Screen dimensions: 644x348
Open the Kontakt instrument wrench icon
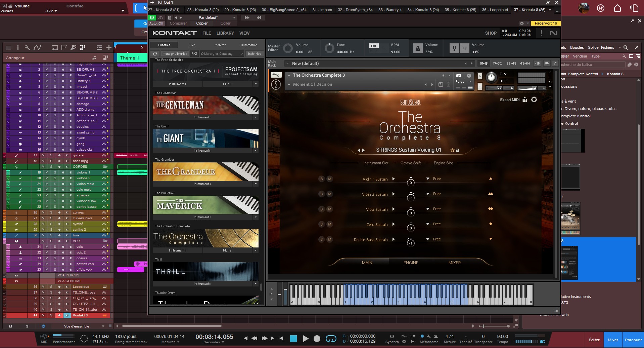point(276,75)
